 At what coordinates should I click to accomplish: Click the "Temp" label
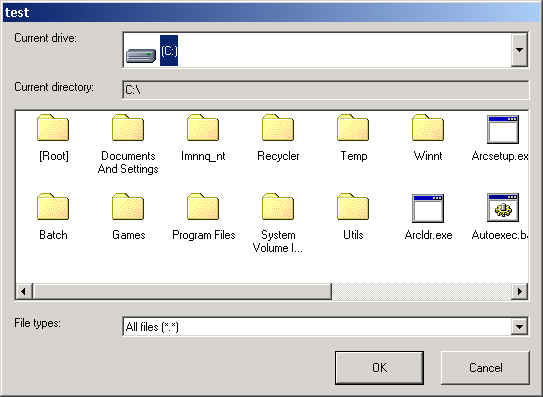pos(353,156)
